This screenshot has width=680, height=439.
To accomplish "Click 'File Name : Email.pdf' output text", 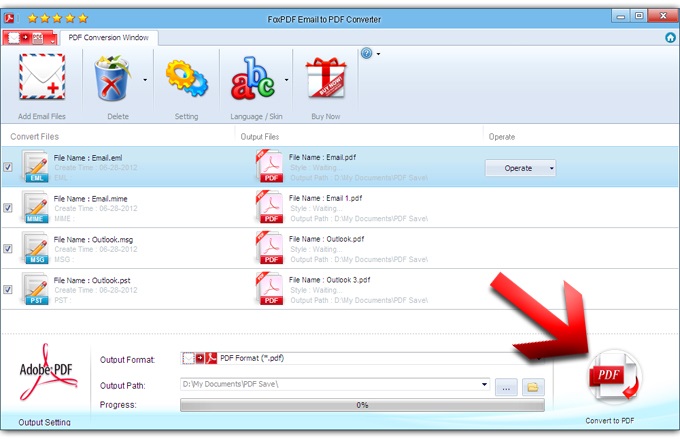I will click(x=323, y=157).
